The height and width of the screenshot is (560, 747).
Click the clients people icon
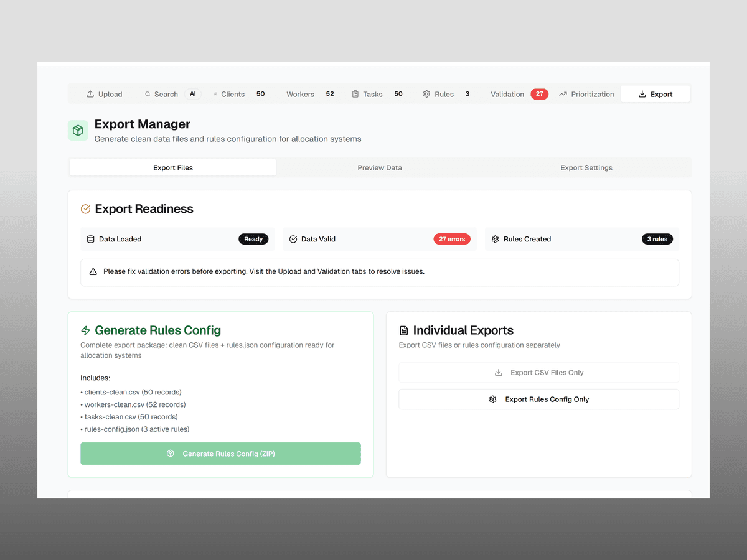[x=215, y=95]
